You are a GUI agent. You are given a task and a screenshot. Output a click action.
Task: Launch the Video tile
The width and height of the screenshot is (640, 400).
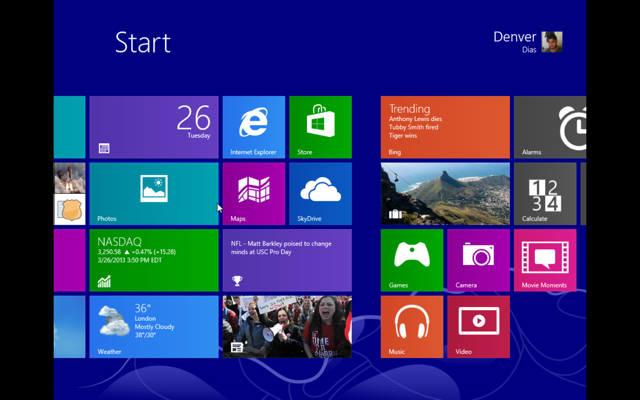click(x=478, y=327)
